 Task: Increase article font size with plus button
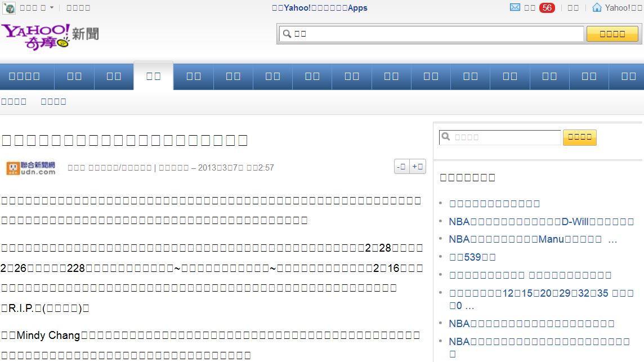coord(418,167)
